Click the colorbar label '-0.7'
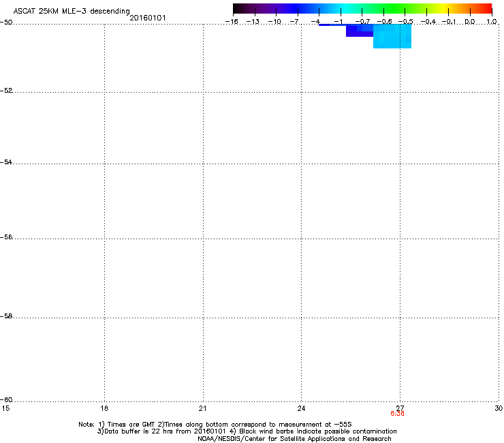The width and height of the screenshot is (504, 443). tap(362, 22)
